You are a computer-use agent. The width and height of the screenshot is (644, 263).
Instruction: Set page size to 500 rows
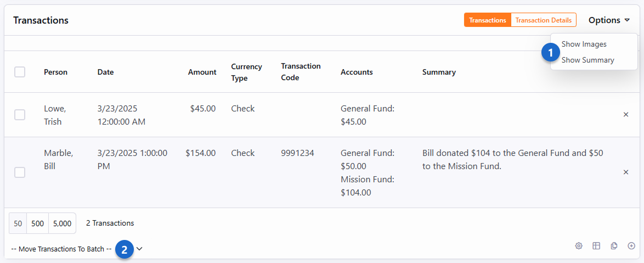[x=37, y=223]
